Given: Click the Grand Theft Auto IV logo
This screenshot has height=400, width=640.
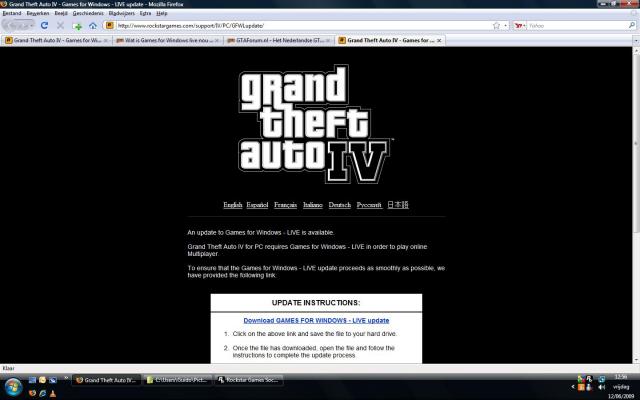Looking at the screenshot, I should (315, 124).
